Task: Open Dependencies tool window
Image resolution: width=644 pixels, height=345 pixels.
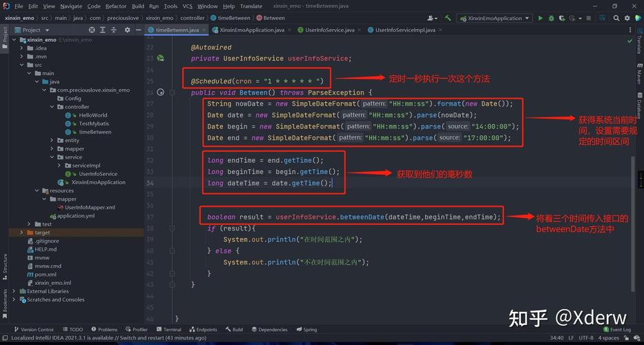Action: pyautogui.click(x=269, y=329)
